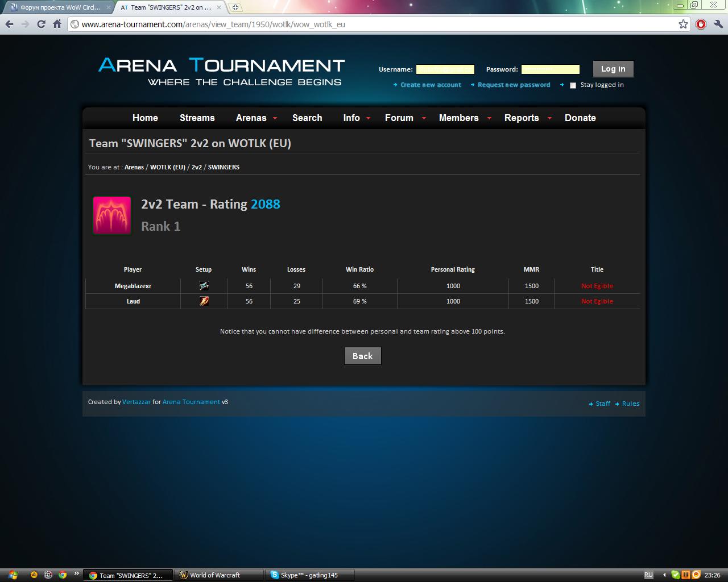The image size is (728, 582).
Task: Open the browser home page icon
Action: [x=57, y=24]
